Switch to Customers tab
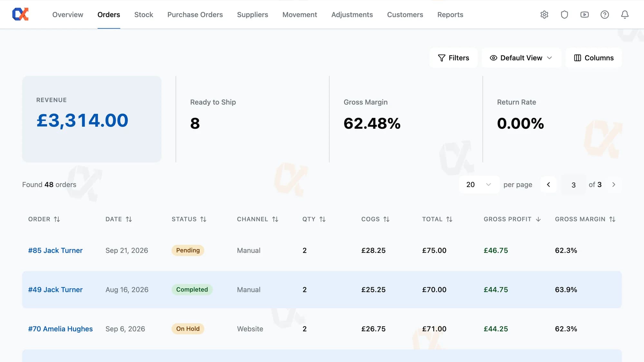The height and width of the screenshot is (362, 644). [405, 14]
